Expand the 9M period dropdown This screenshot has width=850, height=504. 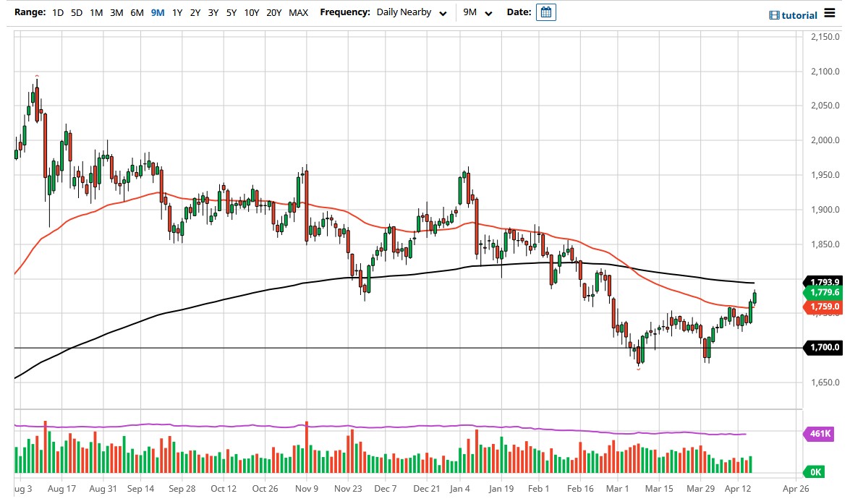[x=477, y=12]
